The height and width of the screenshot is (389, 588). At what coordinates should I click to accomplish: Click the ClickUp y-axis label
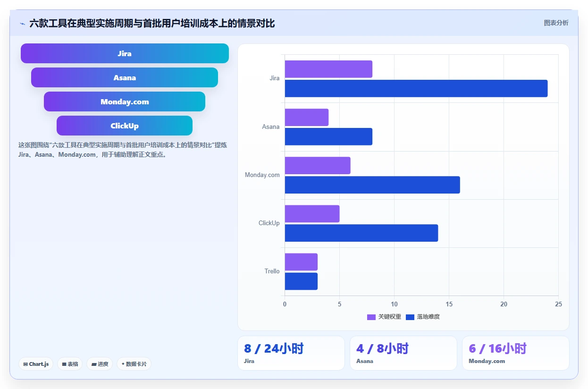269,223
